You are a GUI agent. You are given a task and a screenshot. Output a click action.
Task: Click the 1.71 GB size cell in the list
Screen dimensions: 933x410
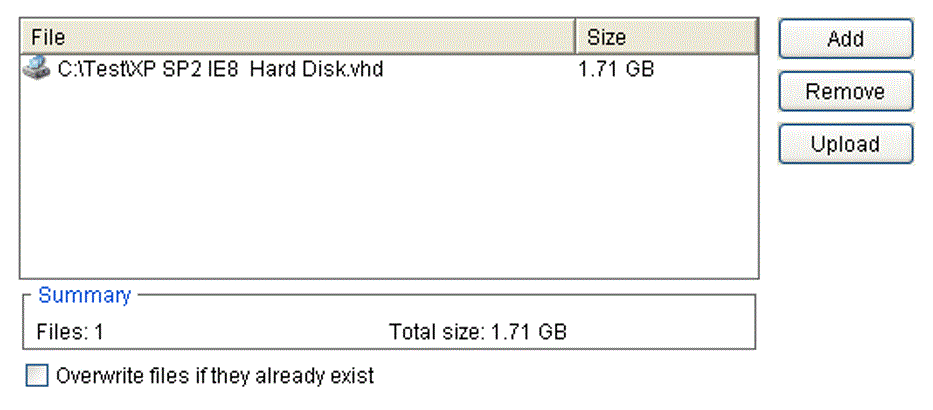616,70
